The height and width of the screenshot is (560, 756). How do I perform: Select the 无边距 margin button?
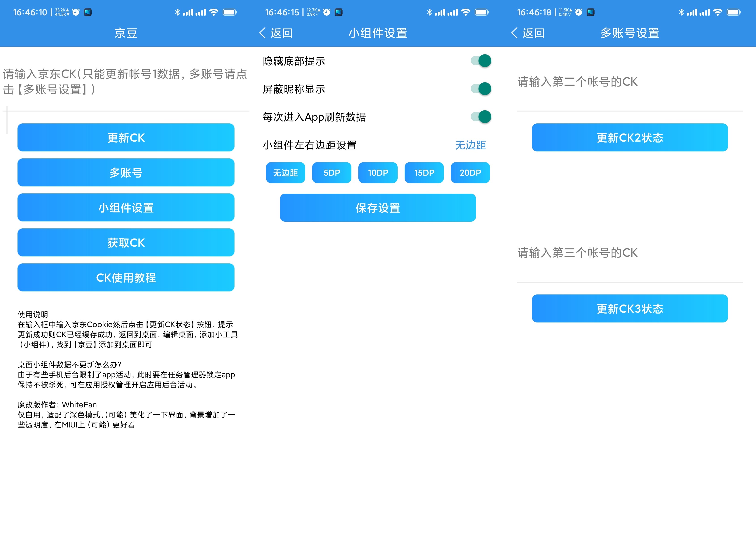[285, 172]
